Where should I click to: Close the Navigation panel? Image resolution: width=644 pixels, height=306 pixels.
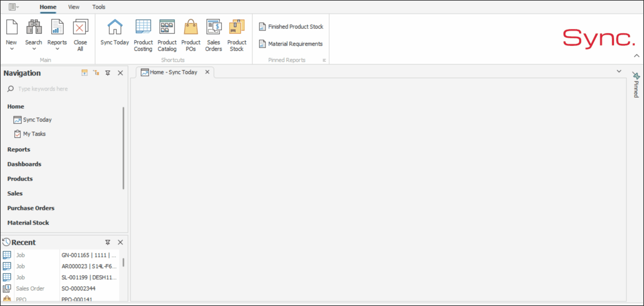pyautogui.click(x=120, y=73)
